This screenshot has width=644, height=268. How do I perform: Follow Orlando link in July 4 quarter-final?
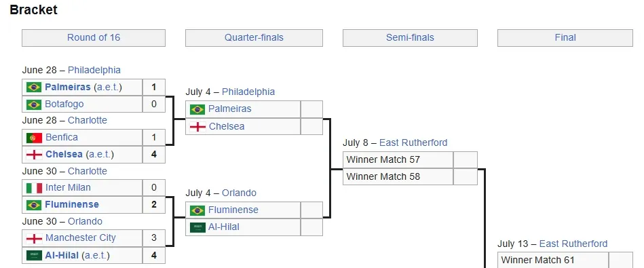[x=239, y=193]
